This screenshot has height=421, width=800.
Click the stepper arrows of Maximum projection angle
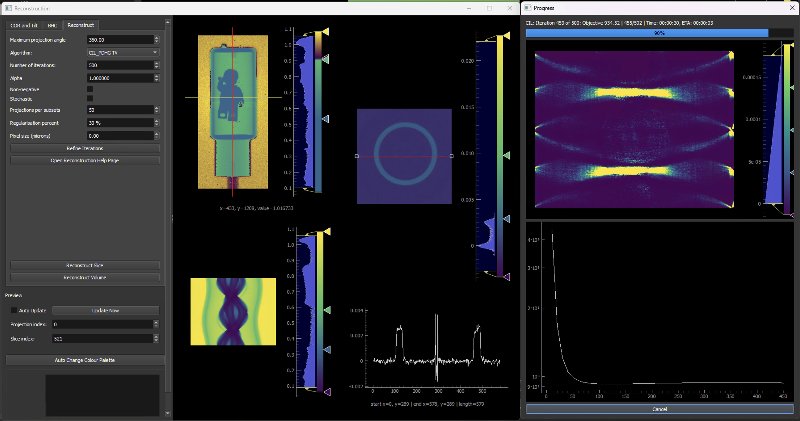[157, 40]
